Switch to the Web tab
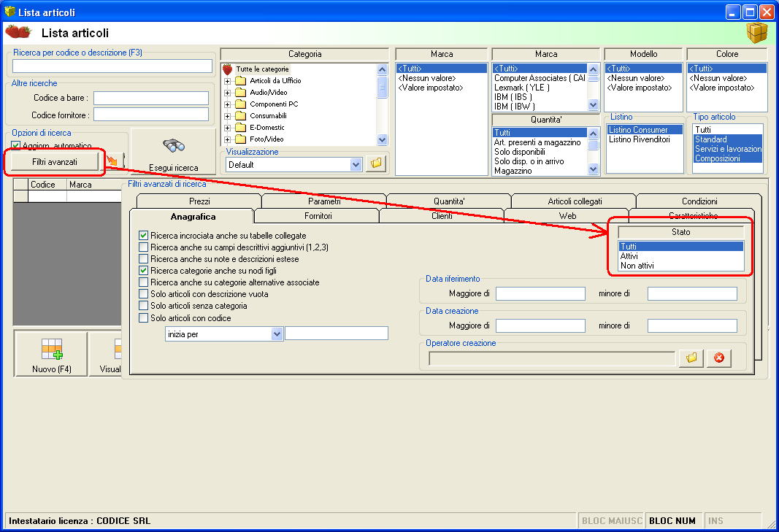Screen dimensions: 779x532 (x=567, y=215)
